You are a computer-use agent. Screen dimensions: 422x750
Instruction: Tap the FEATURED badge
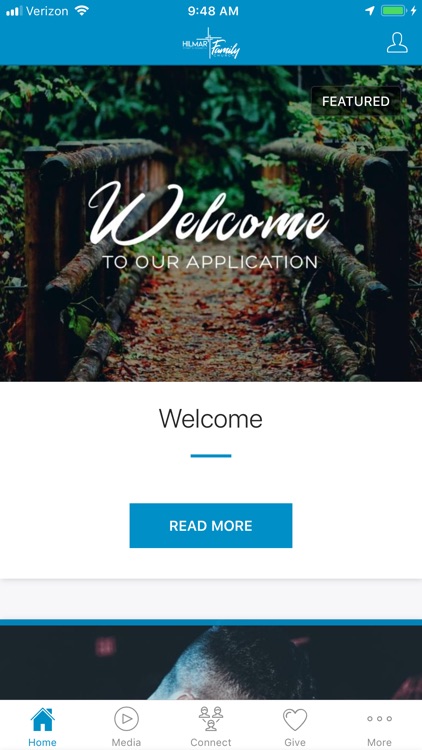[x=355, y=101]
